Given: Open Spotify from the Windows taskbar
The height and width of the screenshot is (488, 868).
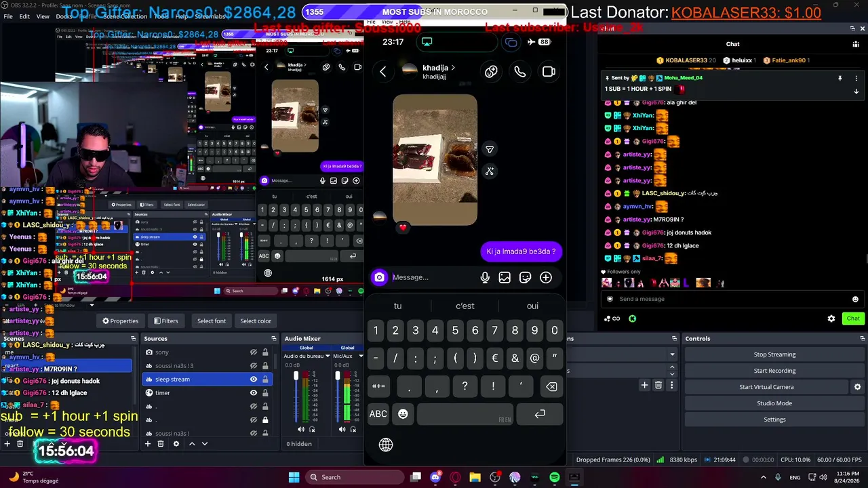Looking at the screenshot, I should click(555, 477).
